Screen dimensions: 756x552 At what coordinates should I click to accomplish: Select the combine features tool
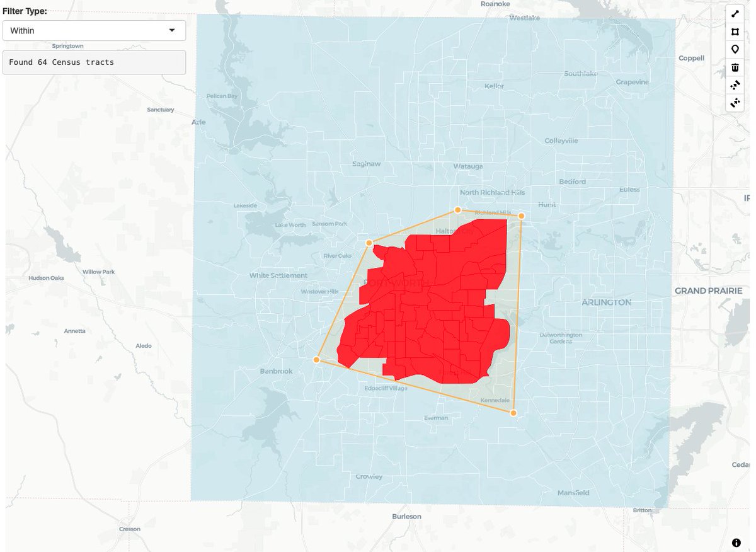point(735,84)
